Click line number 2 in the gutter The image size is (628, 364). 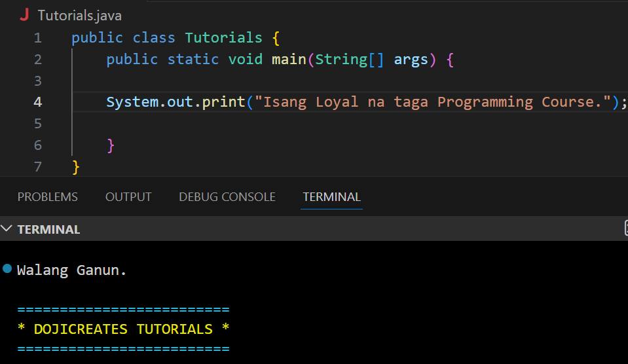click(37, 60)
